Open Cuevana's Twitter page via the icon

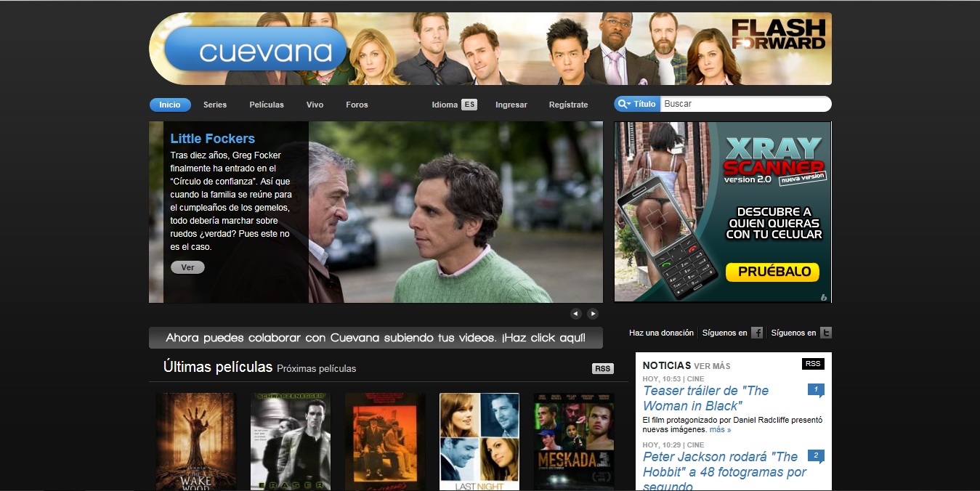(x=825, y=332)
